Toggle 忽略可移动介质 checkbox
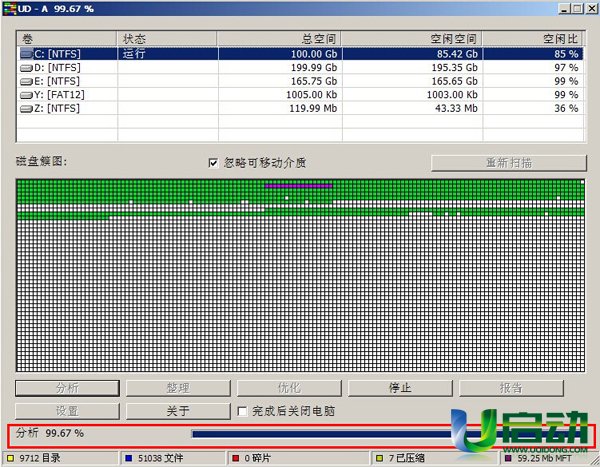600x467 pixels. click(x=213, y=163)
